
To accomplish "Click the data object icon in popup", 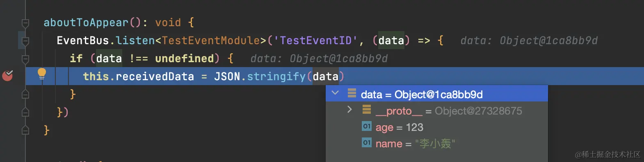I will coord(352,93).
